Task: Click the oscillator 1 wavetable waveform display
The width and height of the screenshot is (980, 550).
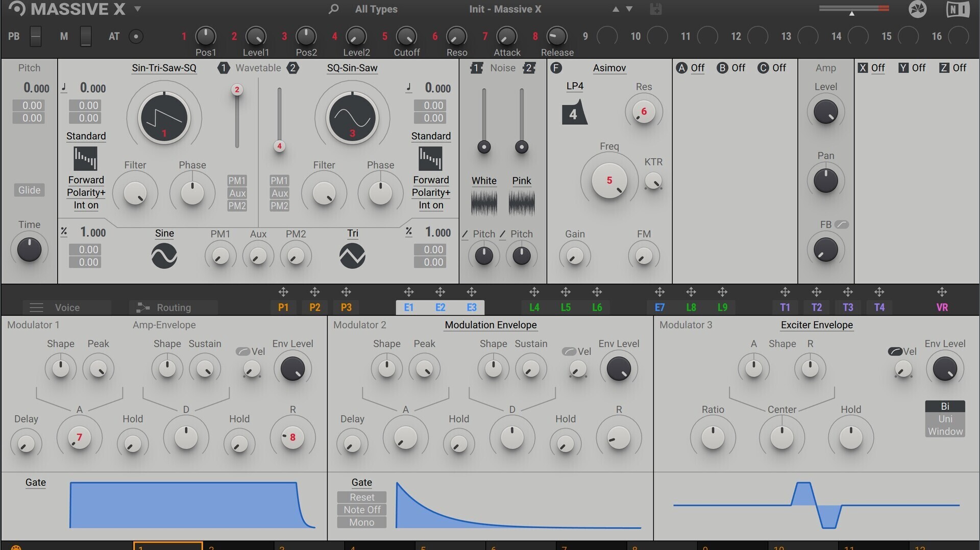Action: click(164, 118)
